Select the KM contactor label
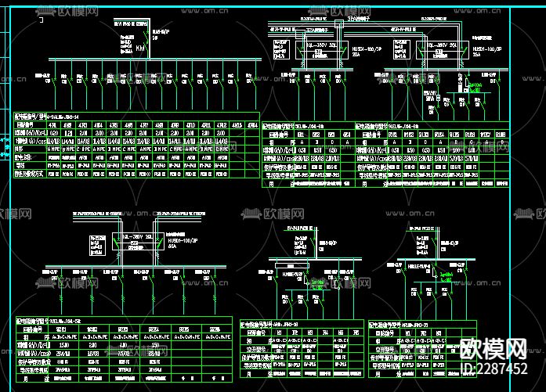 point(140,48)
